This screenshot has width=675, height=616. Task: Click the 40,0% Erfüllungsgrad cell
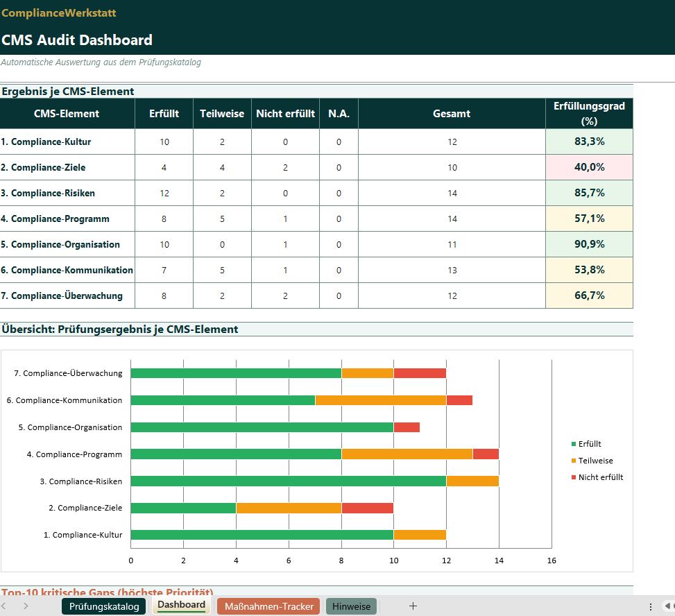[589, 166]
